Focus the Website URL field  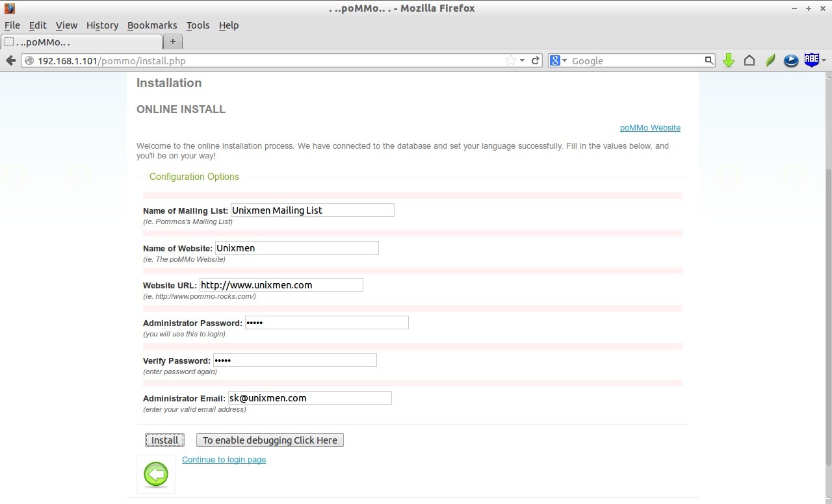[x=281, y=284]
